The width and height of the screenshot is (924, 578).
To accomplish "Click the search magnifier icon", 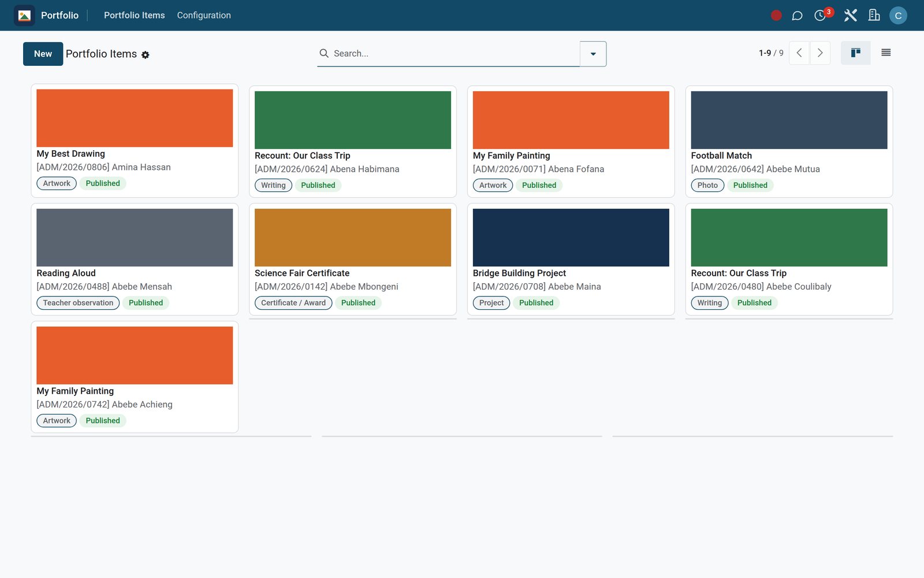I will [324, 53].
